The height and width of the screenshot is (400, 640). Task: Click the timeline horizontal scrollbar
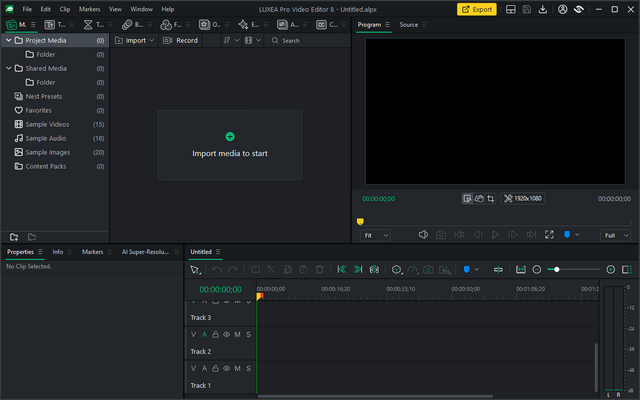point(375,396)
